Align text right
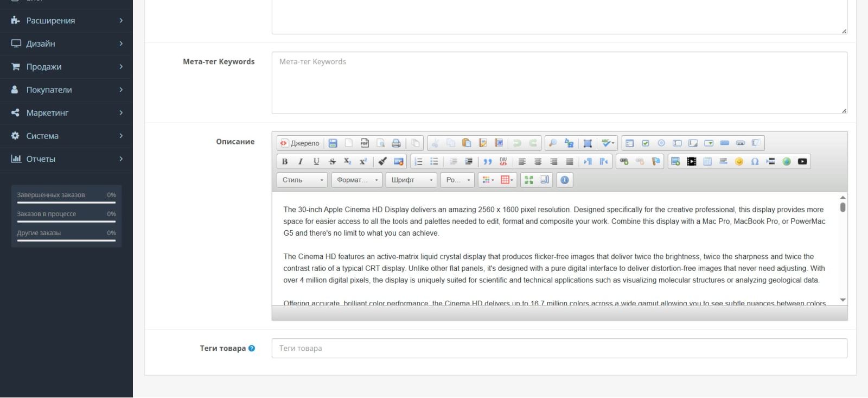Image resolution: width=868 pixels, height=398 pixels. [x=553, y=162]
